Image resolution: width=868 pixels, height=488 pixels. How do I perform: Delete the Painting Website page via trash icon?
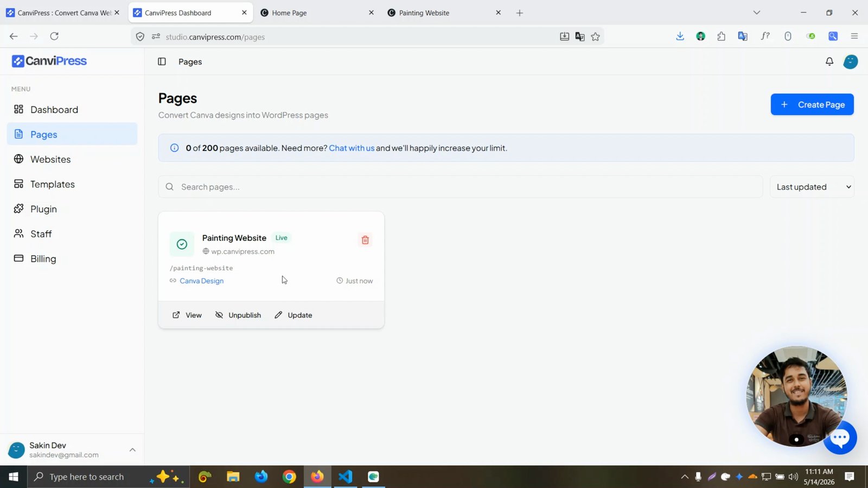pyautogui.click(x=365, y=240)
